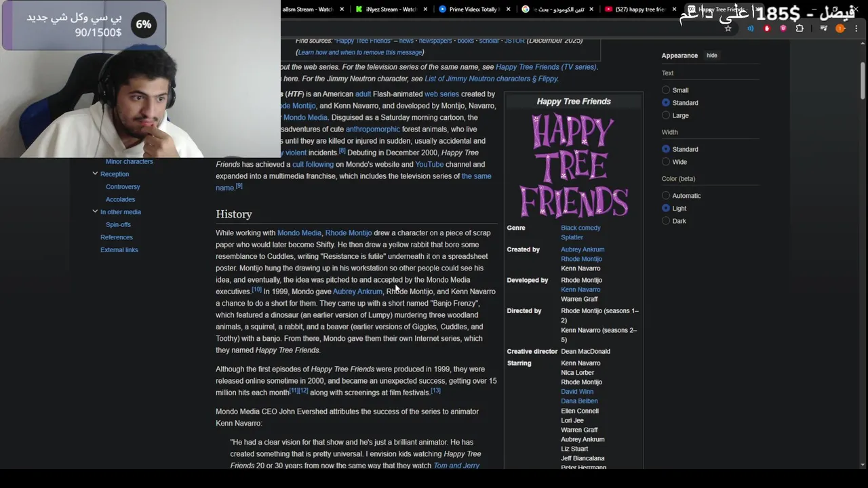Follow the web series link
The width and height of the screenshot is (868, 488).
441,94
